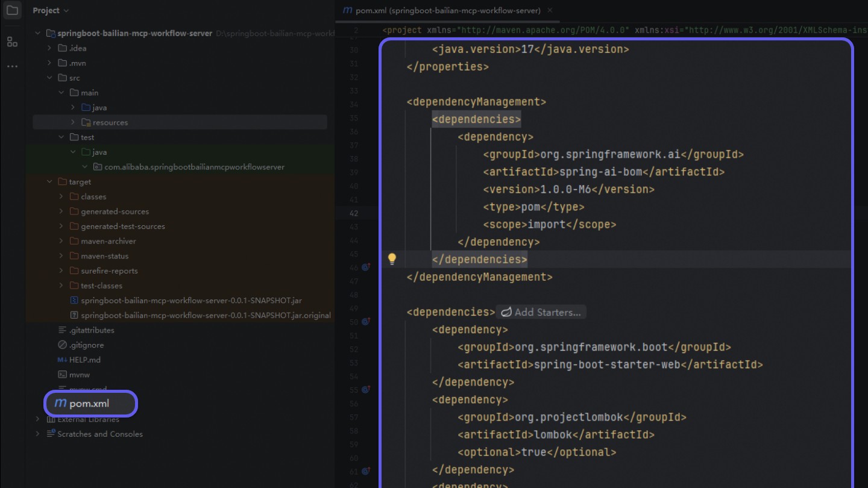Image resolution: width=868 pixels, height=488 pixels.
Task: Click the yellow intention lightbulb icon
Action: click(x=392, y=259)
